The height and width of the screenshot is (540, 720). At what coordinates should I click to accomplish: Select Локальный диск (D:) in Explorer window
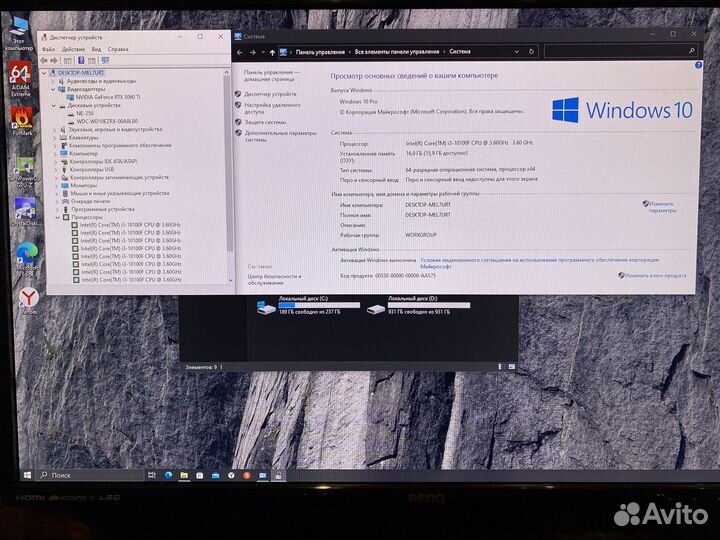tap(418, 305)
